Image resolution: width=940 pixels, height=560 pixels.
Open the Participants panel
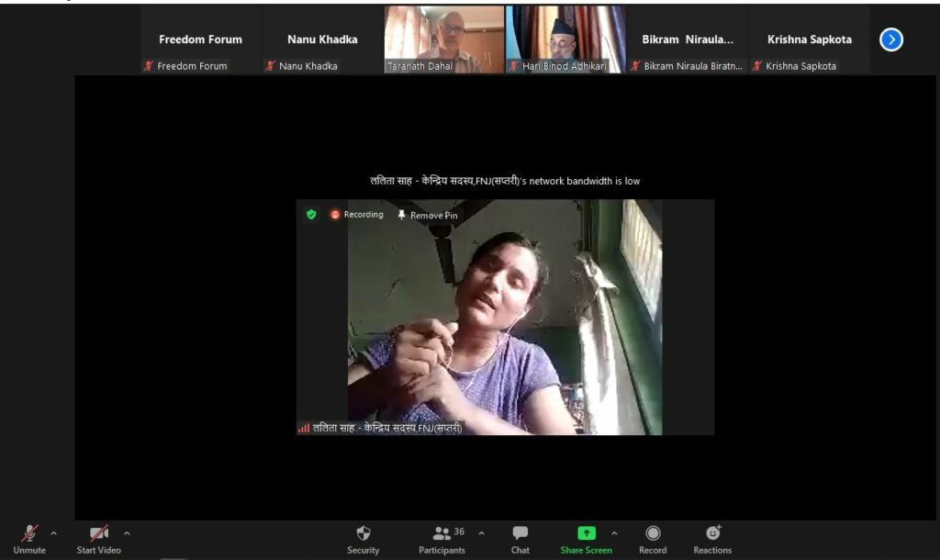[442, 533]
